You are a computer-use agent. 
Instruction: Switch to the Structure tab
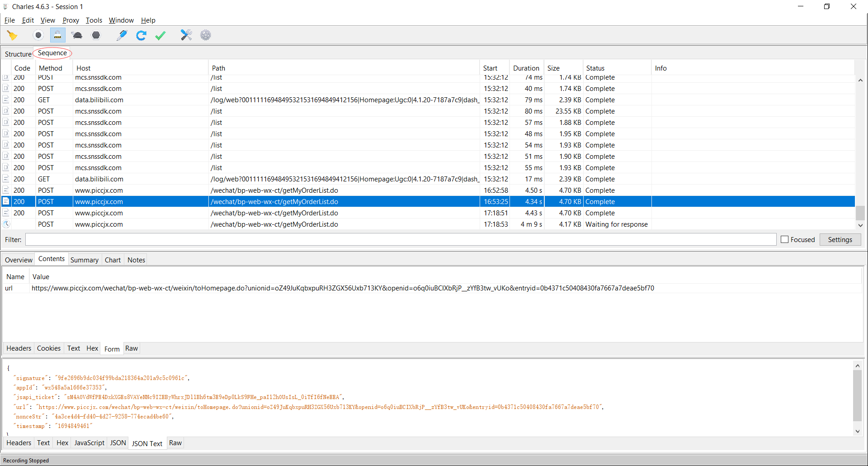tap(18, 54)
